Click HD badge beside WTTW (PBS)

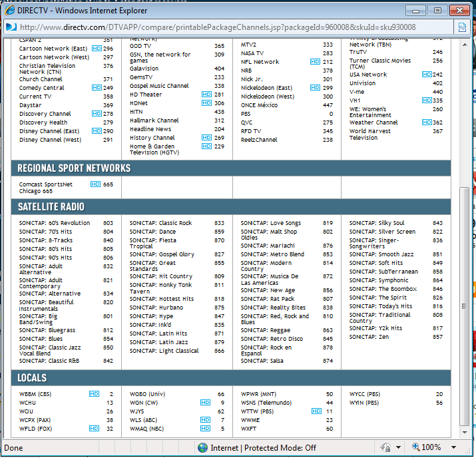click(316, 411)
